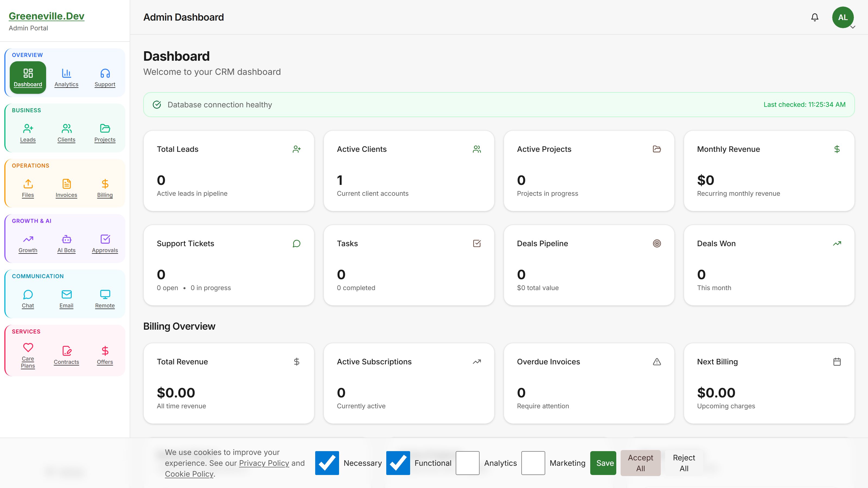Image resolution: width=868 pixels, height=488 pixels.
Task: Enable the Analytics cookies checkbox
Action: pos(467,463)
